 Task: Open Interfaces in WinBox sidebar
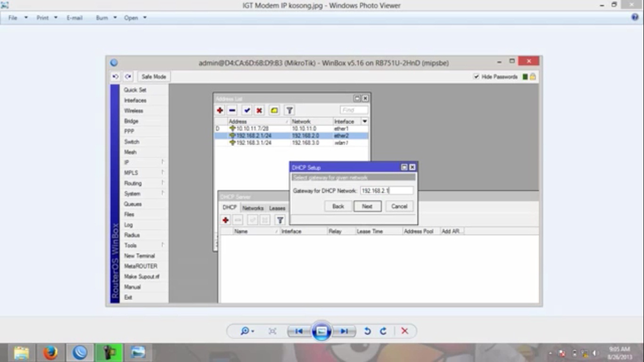[144, 100]
